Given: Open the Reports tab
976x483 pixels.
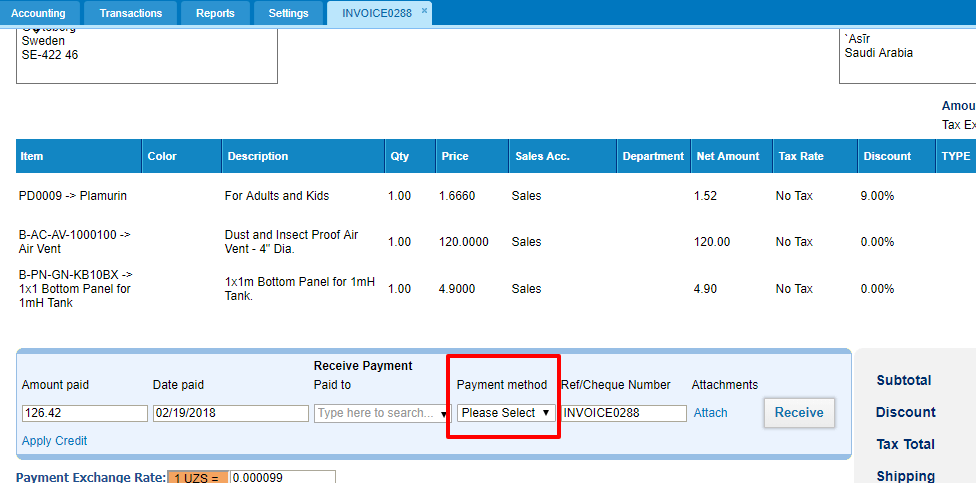Looking at the screenshot, I should [215, 13].
